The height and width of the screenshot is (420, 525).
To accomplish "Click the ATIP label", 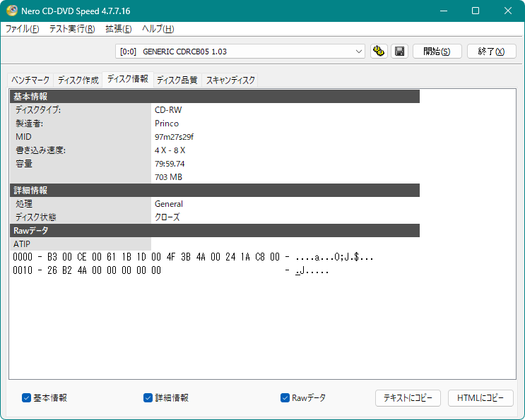I will coord(22,244).
